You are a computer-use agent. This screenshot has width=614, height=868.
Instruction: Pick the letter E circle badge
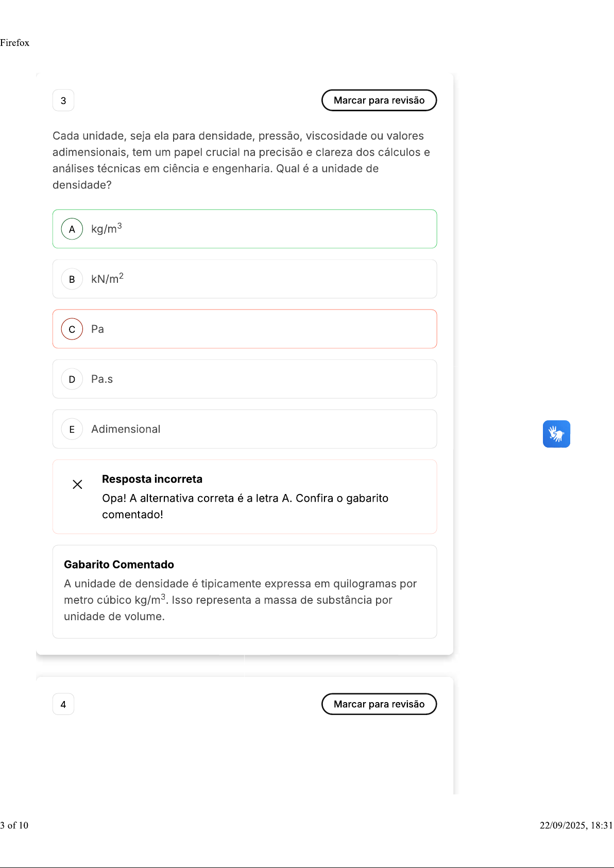pos(72,429)
